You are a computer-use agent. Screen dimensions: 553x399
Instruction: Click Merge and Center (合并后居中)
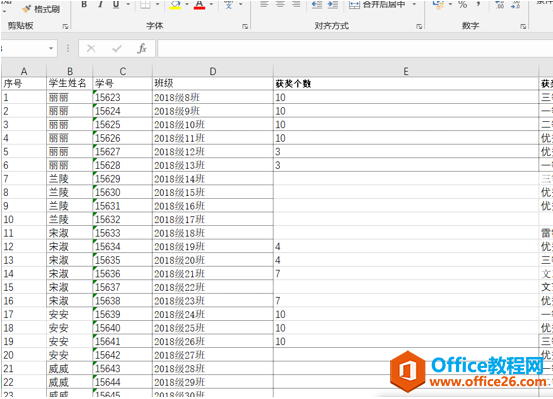point(377,5)
